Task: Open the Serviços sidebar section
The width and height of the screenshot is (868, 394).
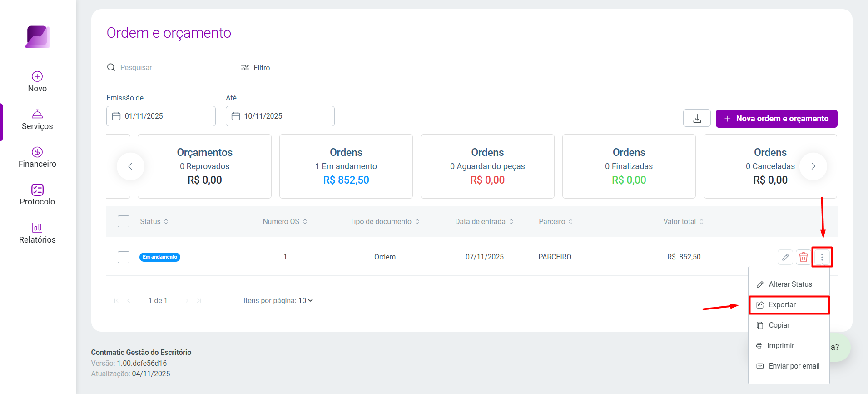Action: pyautogui.click(x=37, y=120)
